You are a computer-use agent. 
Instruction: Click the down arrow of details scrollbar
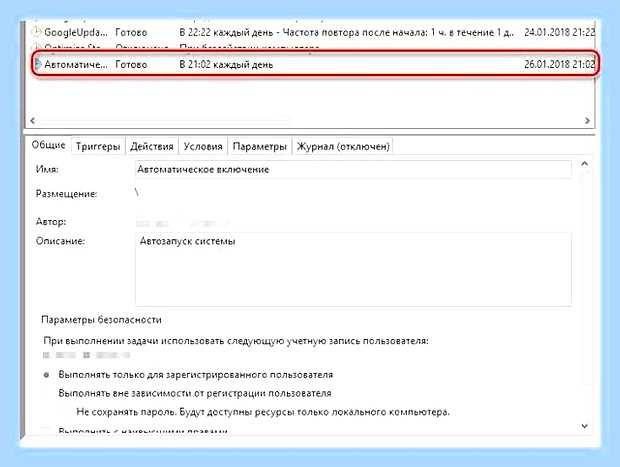point(585,426)
